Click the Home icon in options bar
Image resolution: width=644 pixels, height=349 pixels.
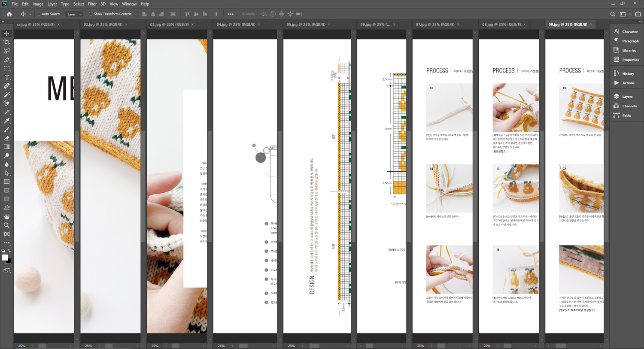click(x=9, y=14)
